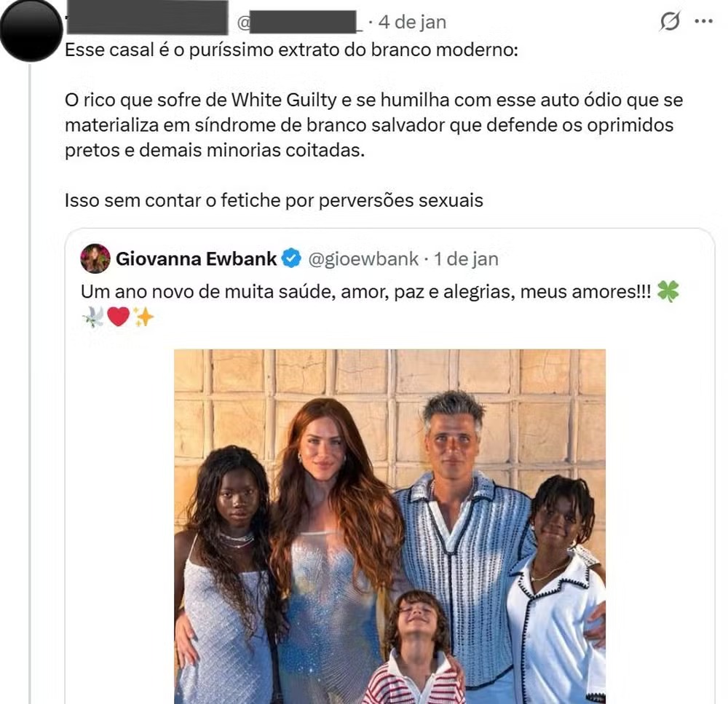728x704 pixels.
Task: Click the four-leaf clover emoji
Action: tap(668, 292)
